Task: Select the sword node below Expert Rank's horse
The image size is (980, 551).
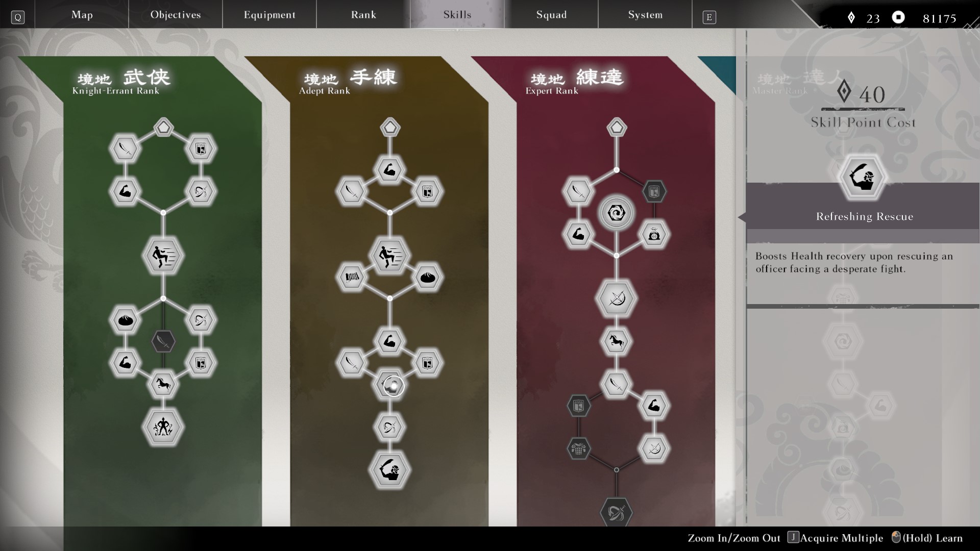Action: (x=617, y=384)
